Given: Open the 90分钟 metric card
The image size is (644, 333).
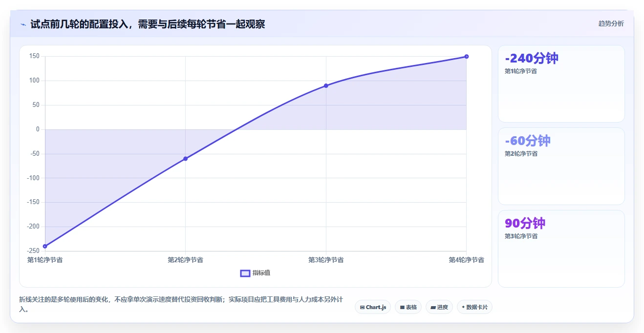Looking at the screenshot, I should point(561,249).
